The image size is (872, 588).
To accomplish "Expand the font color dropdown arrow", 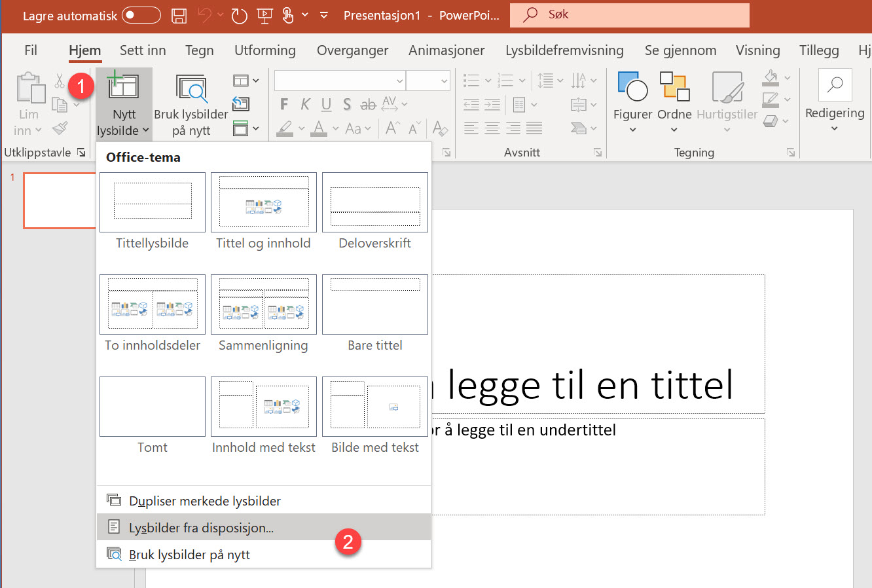I will coord(336,128).
